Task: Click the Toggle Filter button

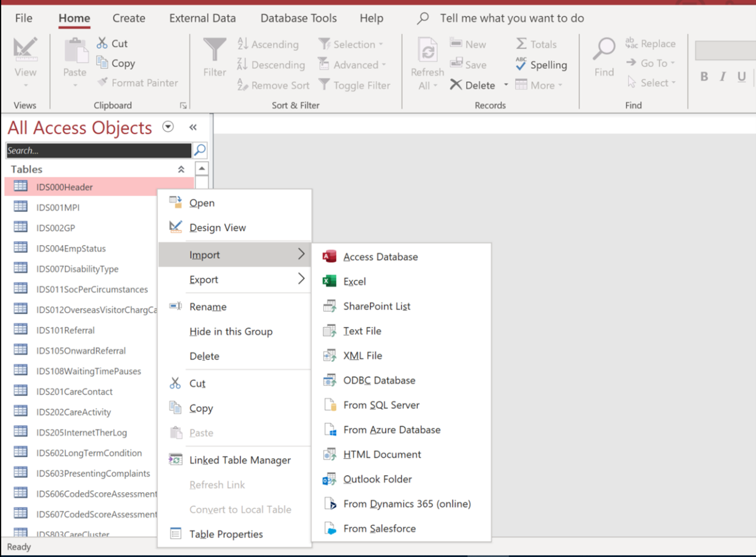Action: 354,85
